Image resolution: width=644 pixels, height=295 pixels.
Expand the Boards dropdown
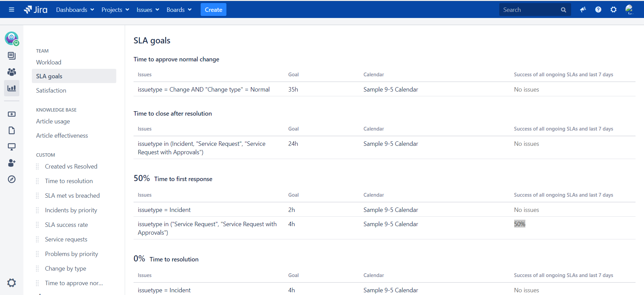pyautogui.click(x=179, y=10)
